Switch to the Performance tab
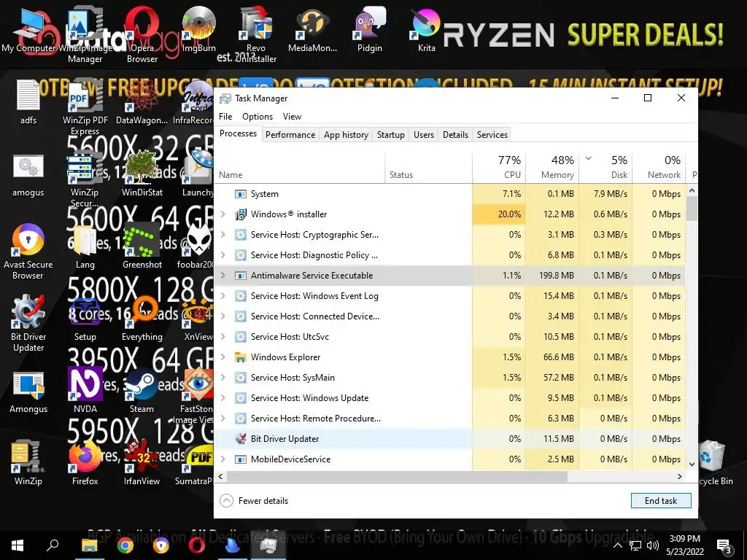Image resolution: width=747 pixels, height=560 pixels. click(x=290, y=135)
